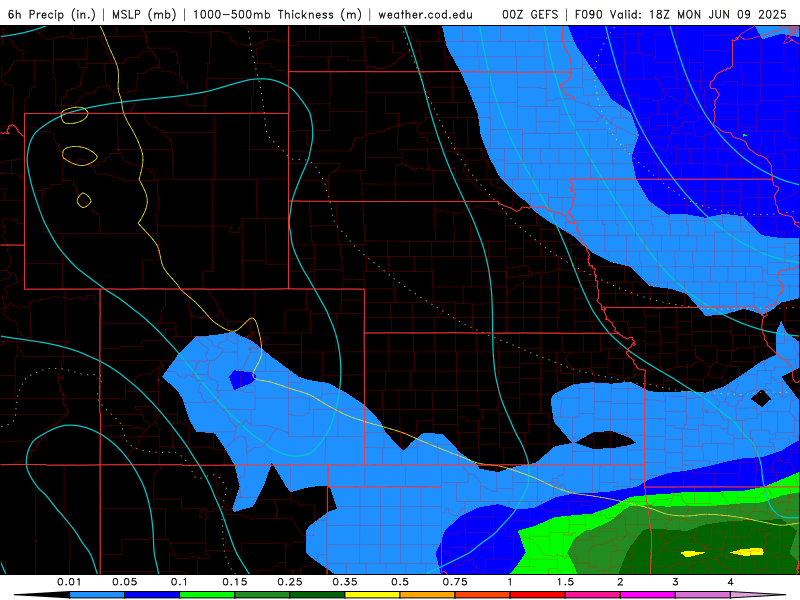Screen dimensions: 800x600
Task: Click the 0.25 legend value
Action: [x=290, y=582]
